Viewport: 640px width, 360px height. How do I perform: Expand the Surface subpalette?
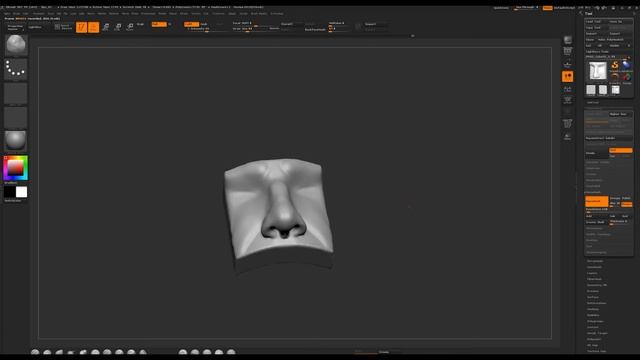[593, 297]
